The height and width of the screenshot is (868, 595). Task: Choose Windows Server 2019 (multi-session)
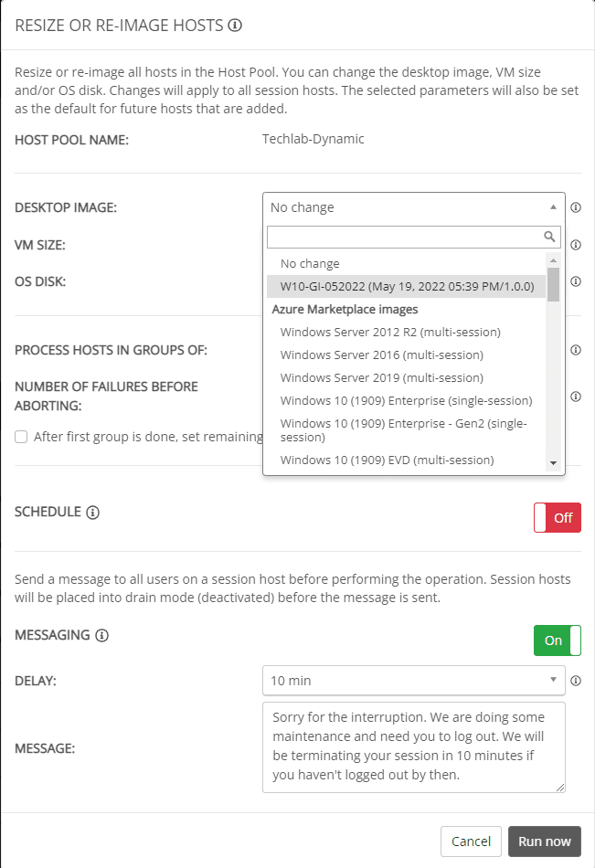[382, 377]
